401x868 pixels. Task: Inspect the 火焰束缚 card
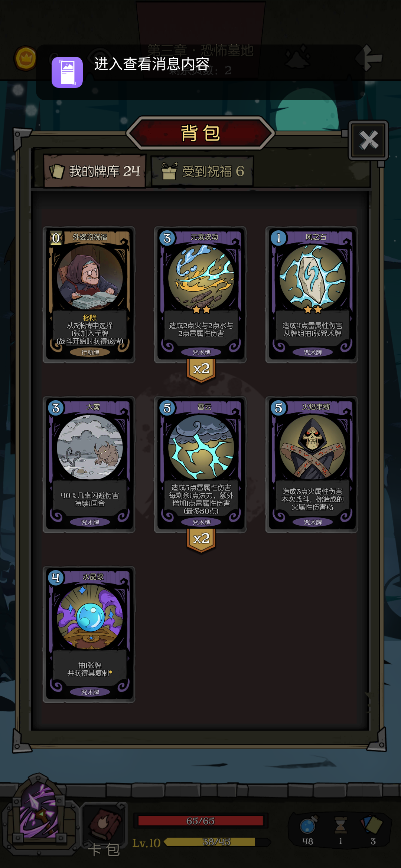[x=312, y=465]
